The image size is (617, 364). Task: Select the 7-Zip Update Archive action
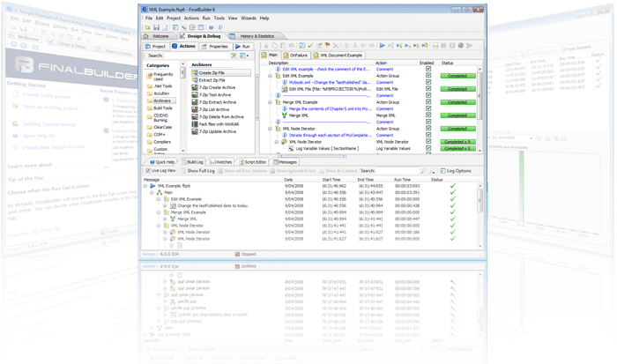213,131
